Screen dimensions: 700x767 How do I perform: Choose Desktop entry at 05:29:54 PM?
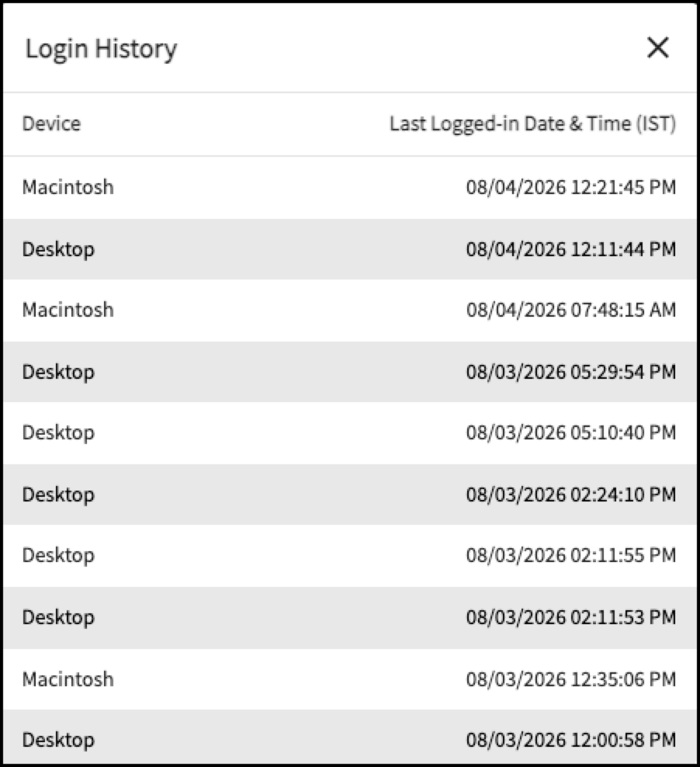click(x=350, y=372)
